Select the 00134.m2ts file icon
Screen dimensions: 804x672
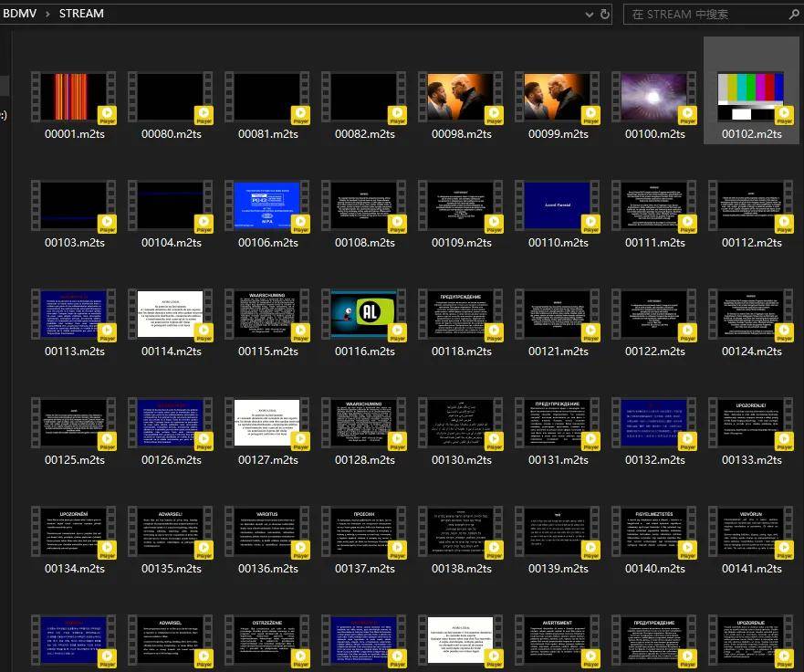[x=74, y=532]
